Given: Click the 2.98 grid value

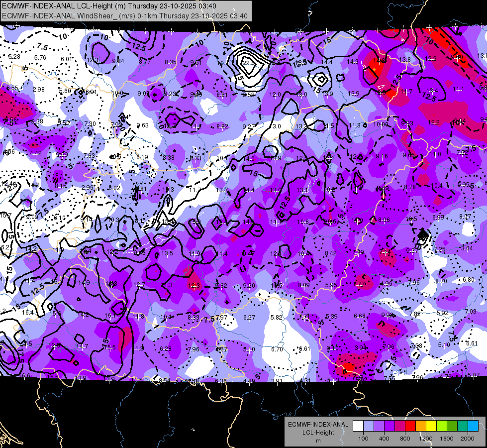Looking at the screenshot, I should pos(39,90).
